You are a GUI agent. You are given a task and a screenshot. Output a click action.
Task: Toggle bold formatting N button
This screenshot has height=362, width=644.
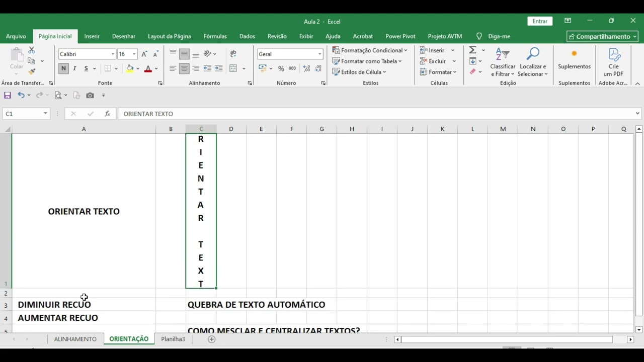click(63, 68)
